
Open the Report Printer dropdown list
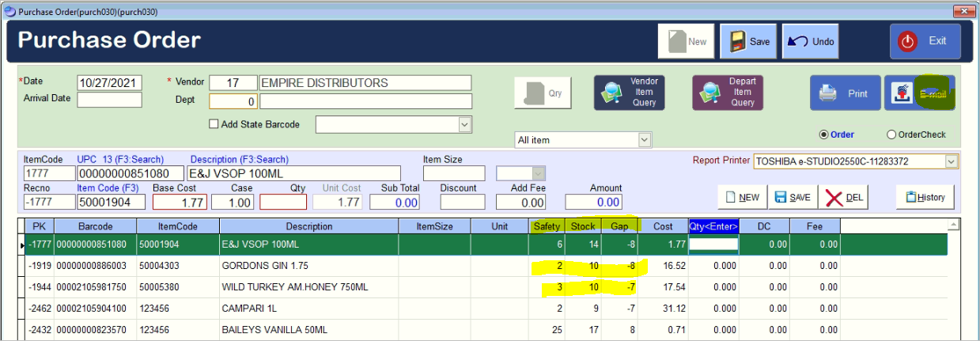[x=951, y=161]
